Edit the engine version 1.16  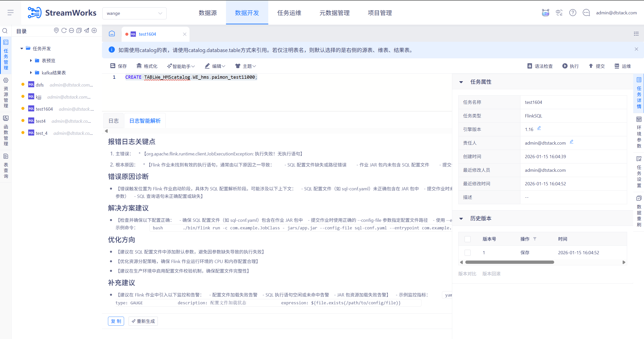pyautogui.click(x=539, y=128)
